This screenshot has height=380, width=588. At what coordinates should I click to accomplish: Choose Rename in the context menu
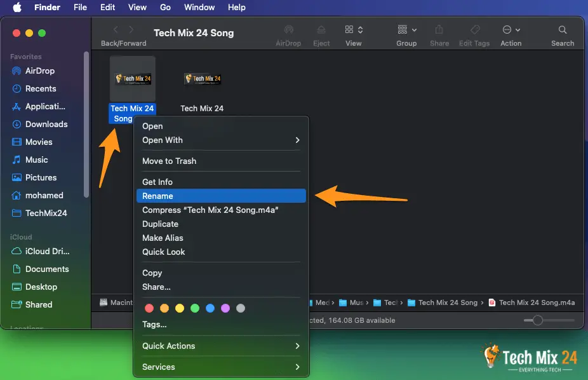[221, 196]
